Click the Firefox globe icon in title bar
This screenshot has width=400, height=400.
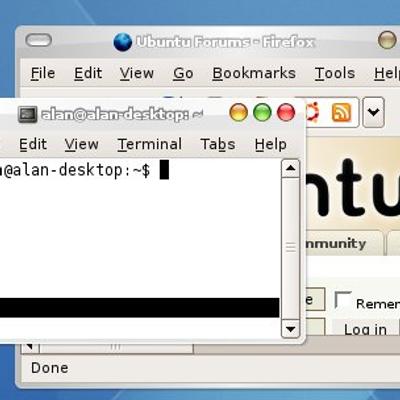[x=122, y=42]
